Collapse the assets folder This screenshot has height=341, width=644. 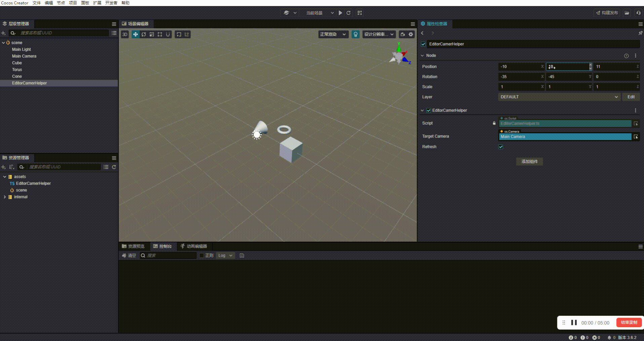click(x=5, y=177)
